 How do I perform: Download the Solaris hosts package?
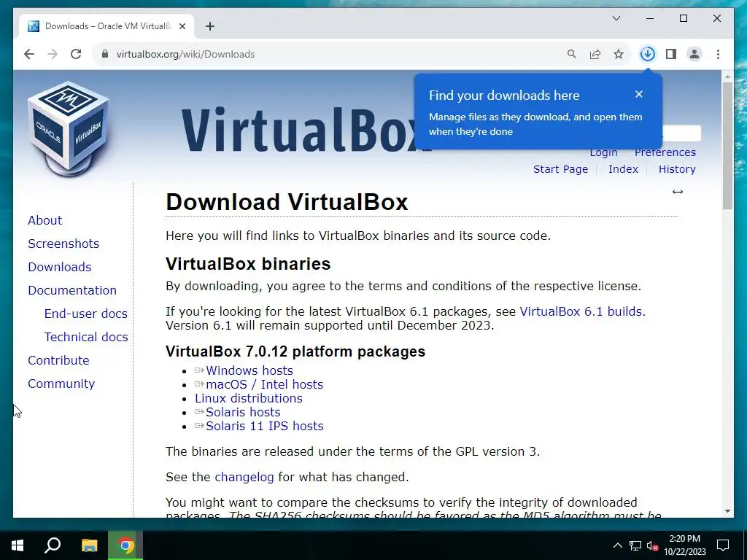243,412
